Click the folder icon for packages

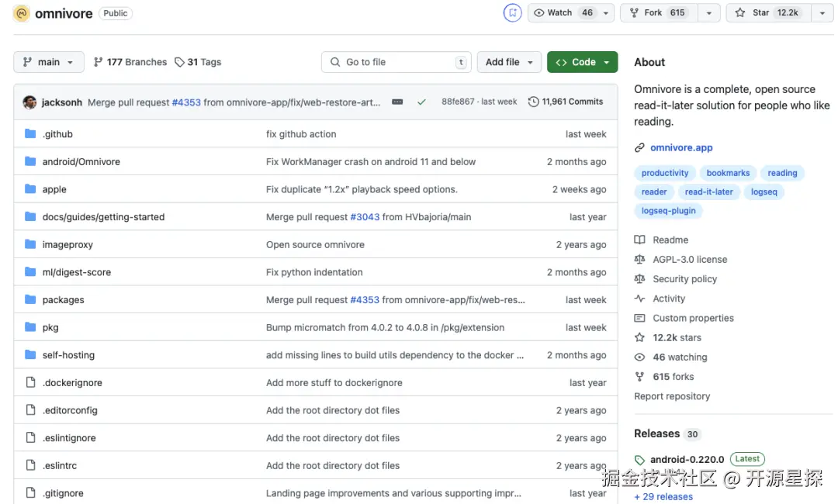point(30,299)
